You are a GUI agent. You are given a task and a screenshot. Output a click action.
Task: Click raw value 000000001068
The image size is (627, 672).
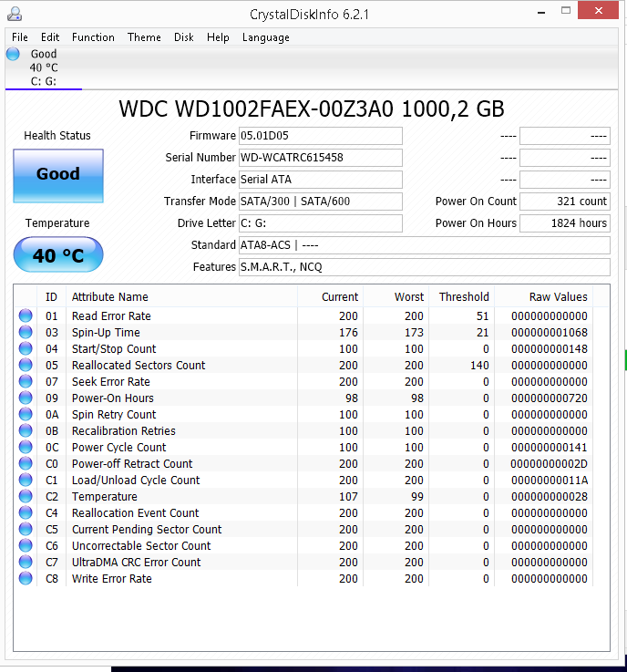tap(550, 332)
